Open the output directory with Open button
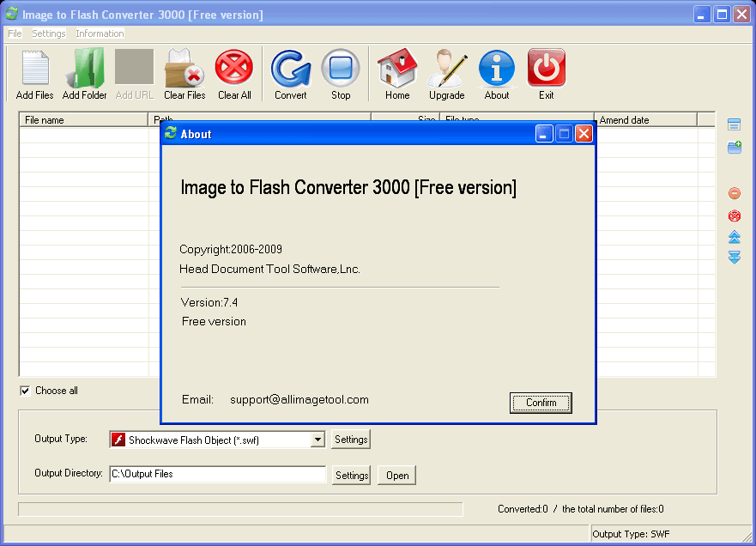The width and height of the screenshot is (756, 546). (x=396, y=475)
